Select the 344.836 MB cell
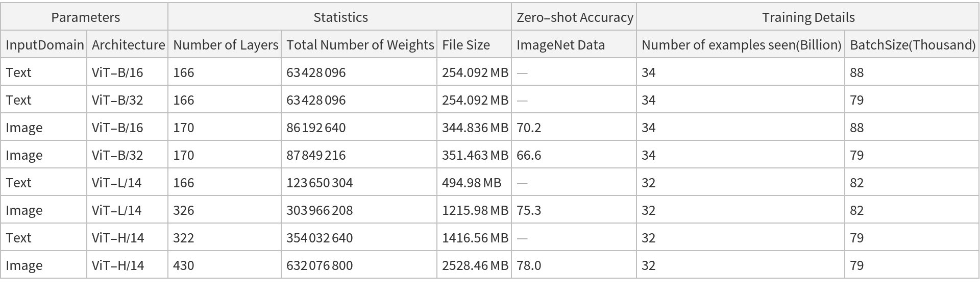980x295 pixels. 475,128
